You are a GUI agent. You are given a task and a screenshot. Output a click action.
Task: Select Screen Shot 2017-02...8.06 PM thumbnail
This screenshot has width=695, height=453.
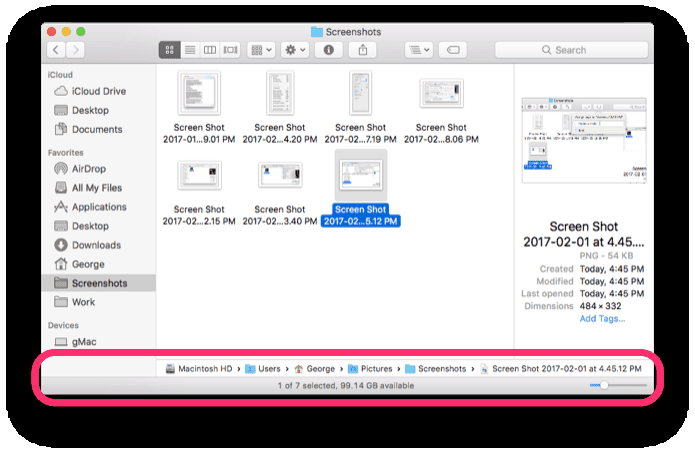(441, 94)
